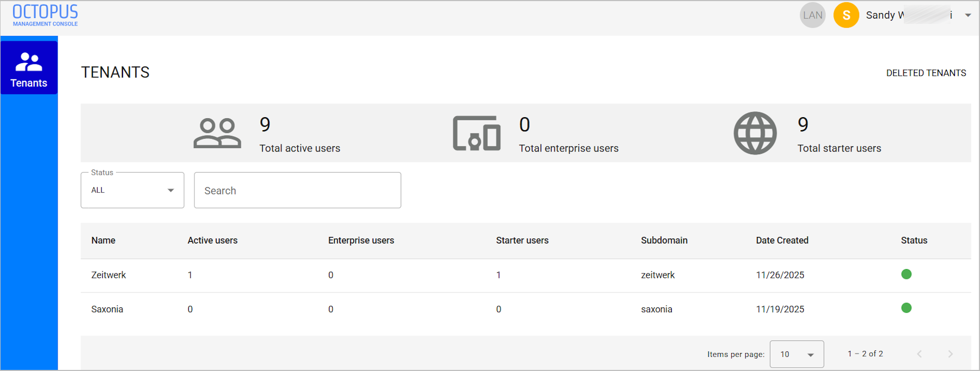Go to next page arrow

[x=950, y=354]
